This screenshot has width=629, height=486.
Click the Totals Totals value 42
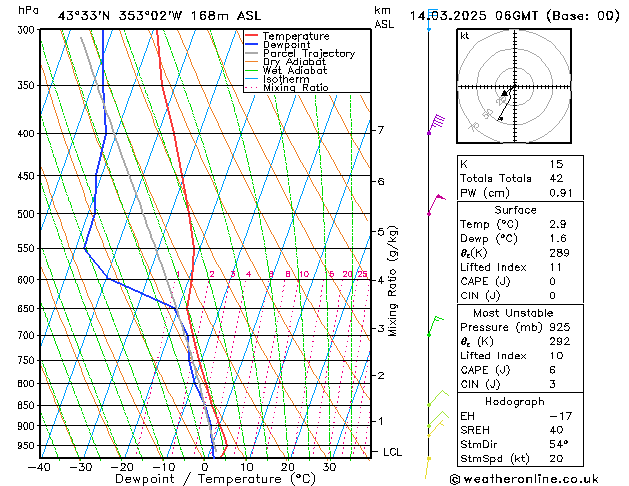pyautogui.click(x=556, y=178)
